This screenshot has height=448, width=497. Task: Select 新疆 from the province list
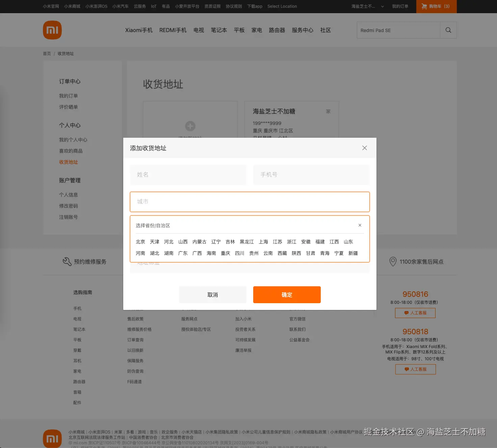(353, 253)
